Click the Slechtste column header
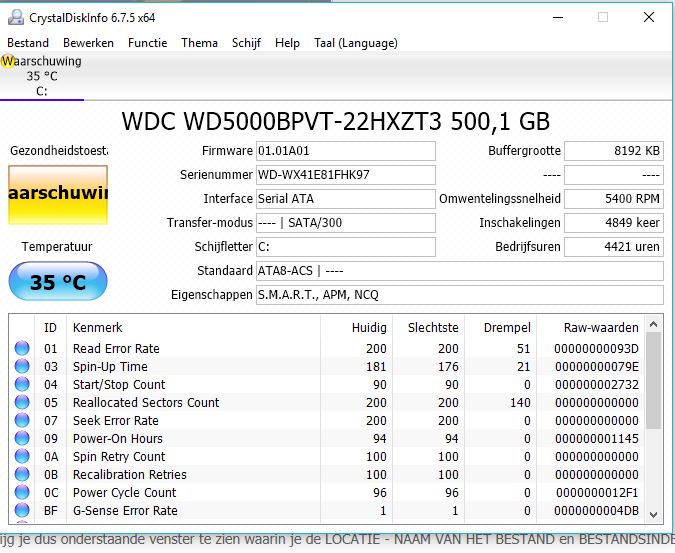 coord(428,328)
